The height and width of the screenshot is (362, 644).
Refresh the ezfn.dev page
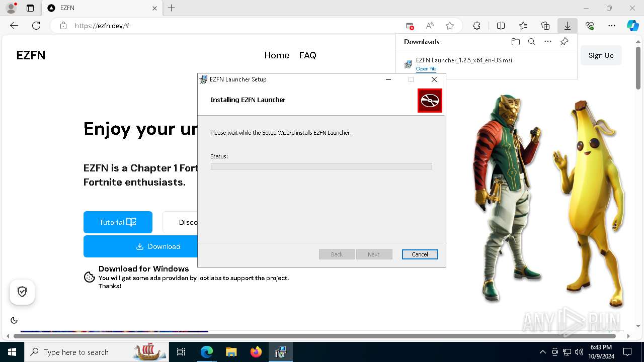click(36, 26)
